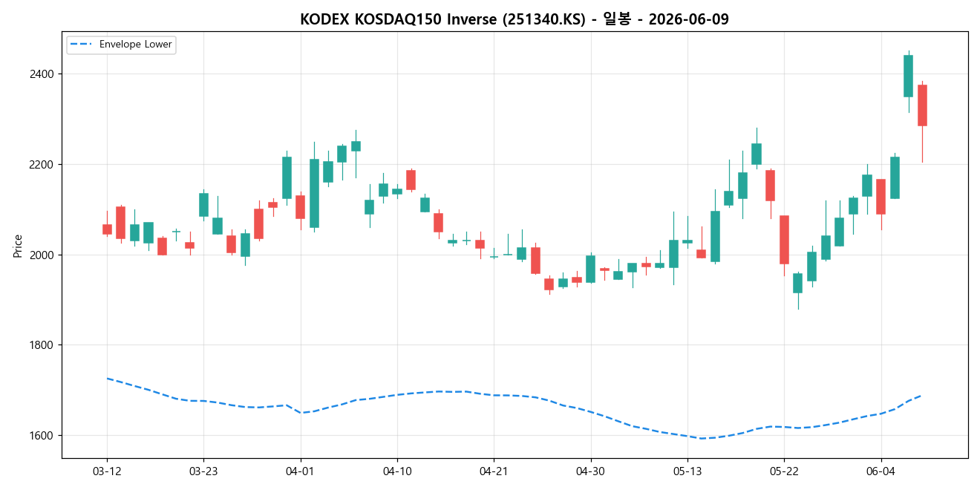Click the 2400 y-axis tick label
The width and height of the screenshot is (980, 490).
pos(42,74)
